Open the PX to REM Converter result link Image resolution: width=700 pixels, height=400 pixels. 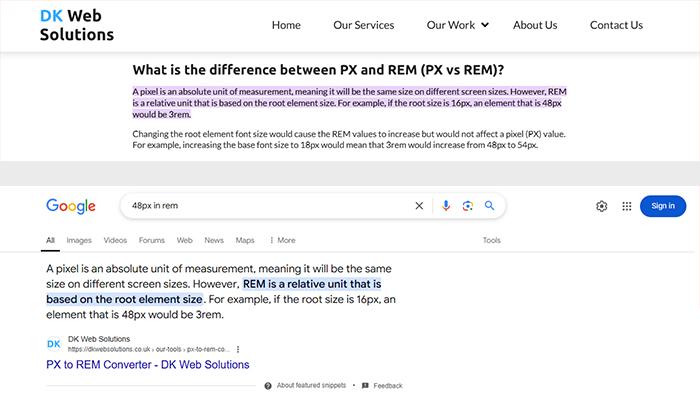point(148,364)
